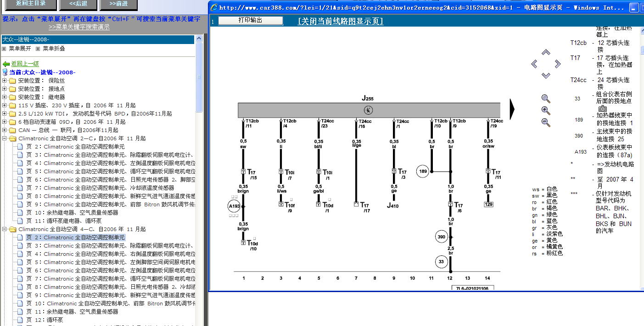Image resolution: width=644 pixels, height=326 pixels.
Task: Click the 打印输出 print button
Action: point(251,21)
